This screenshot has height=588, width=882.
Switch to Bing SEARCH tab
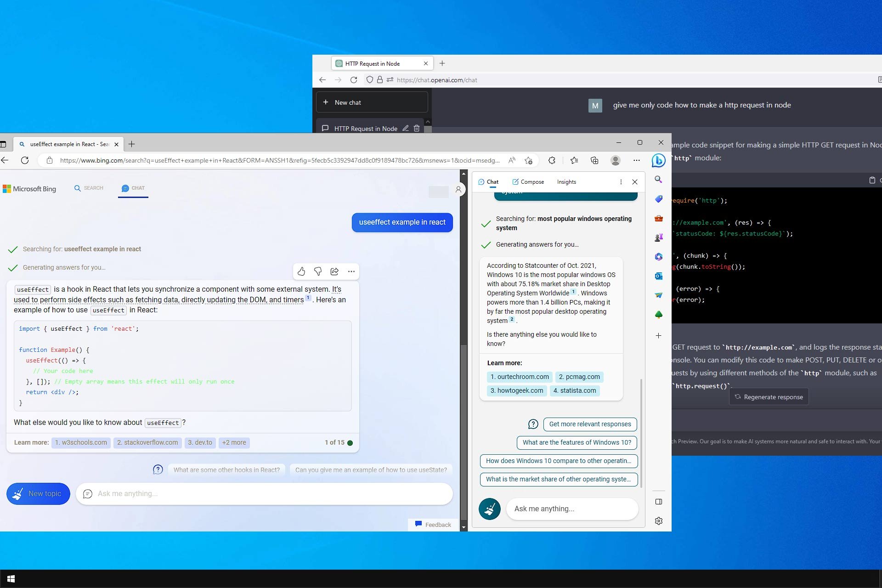(89, 188)
